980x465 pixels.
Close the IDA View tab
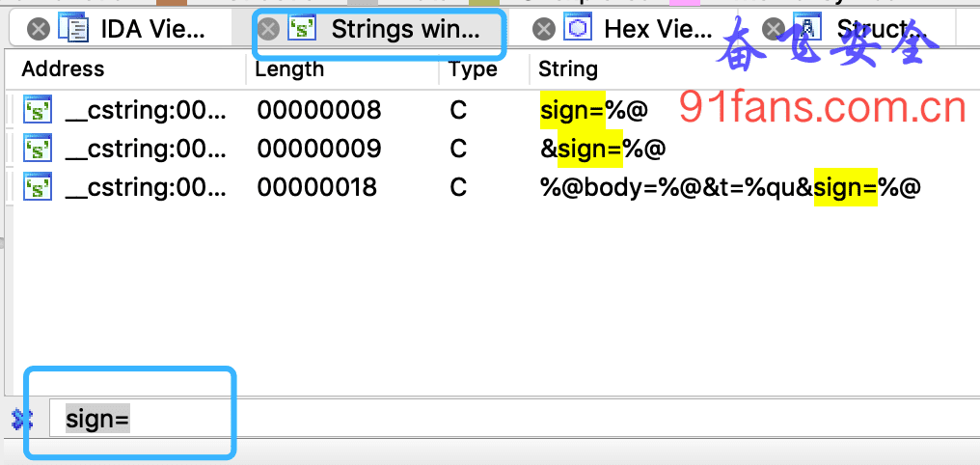pyautogui.click(x=39, y=29)
